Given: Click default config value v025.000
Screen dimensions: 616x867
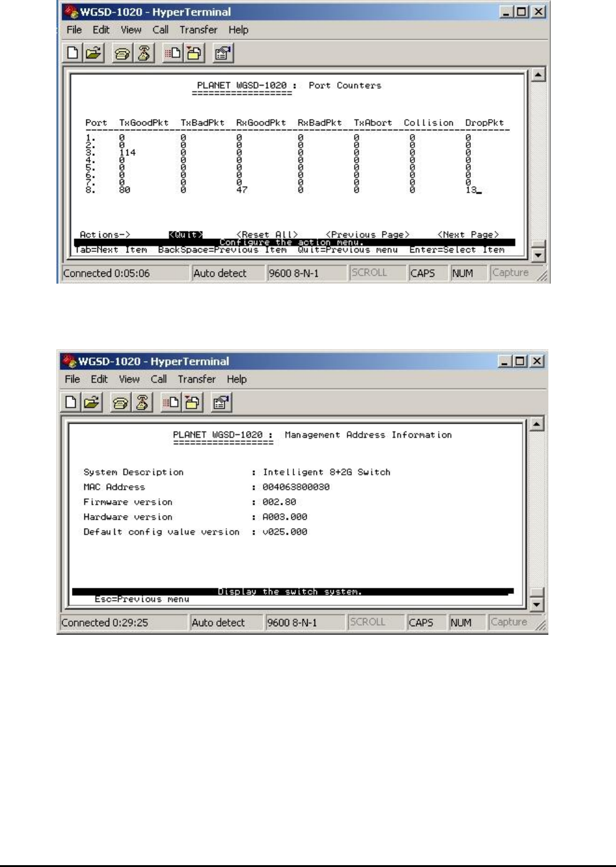Looking at the screenshot, I should pos(285,532).
